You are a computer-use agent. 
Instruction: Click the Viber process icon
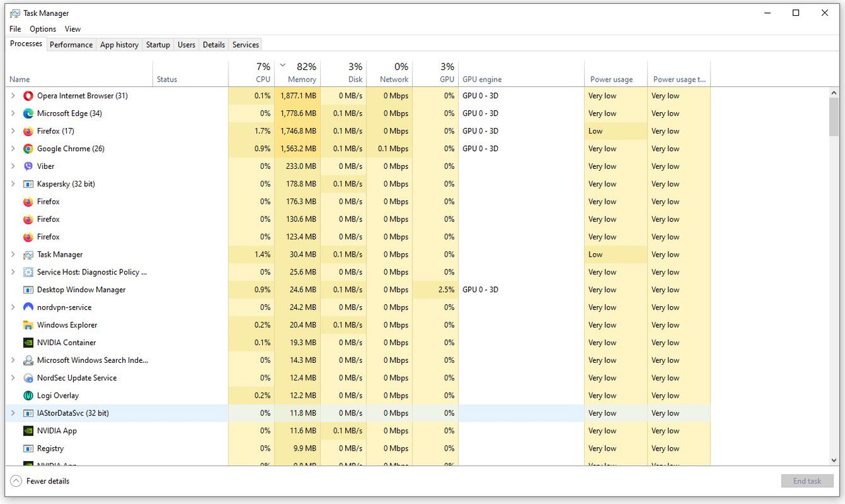pos(28,166)
